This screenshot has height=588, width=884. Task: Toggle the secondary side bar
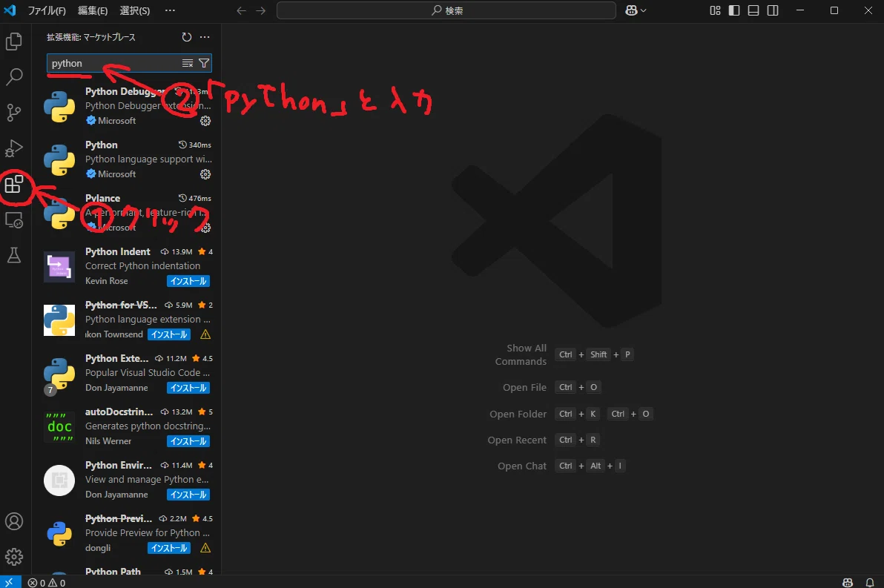773,10
